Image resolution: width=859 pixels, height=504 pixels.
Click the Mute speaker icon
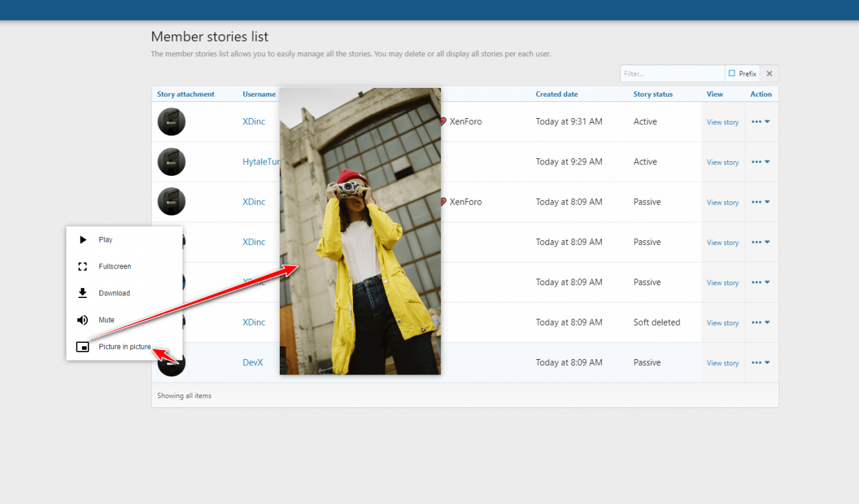[x=83, y=320]
